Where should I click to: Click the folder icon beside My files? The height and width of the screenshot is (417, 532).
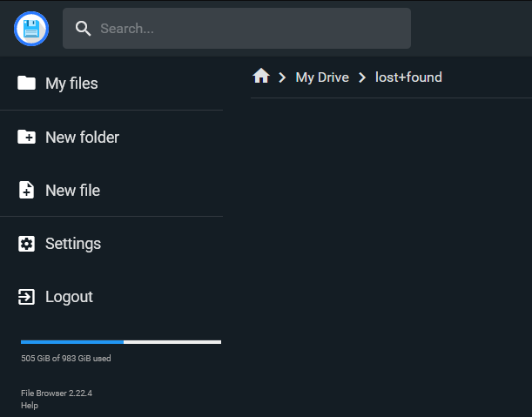tap(26, 83)
